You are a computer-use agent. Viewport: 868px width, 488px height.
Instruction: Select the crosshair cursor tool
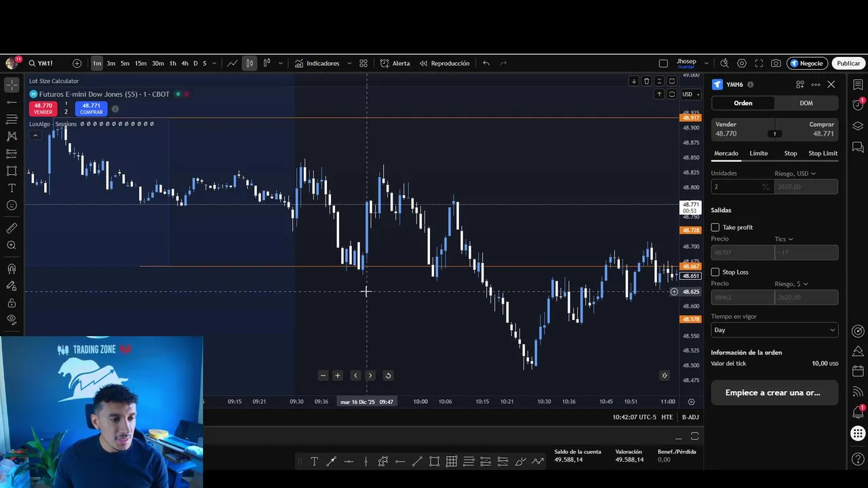click(x=12, y=85)
